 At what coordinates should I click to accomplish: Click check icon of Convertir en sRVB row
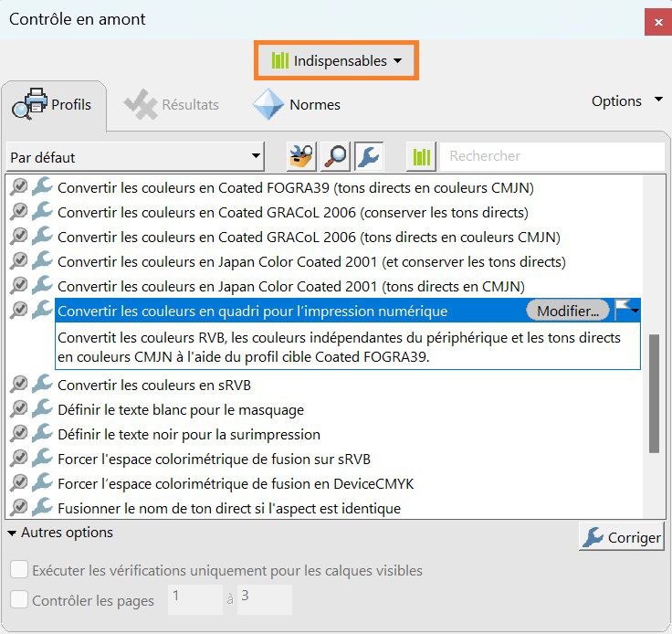19,384
